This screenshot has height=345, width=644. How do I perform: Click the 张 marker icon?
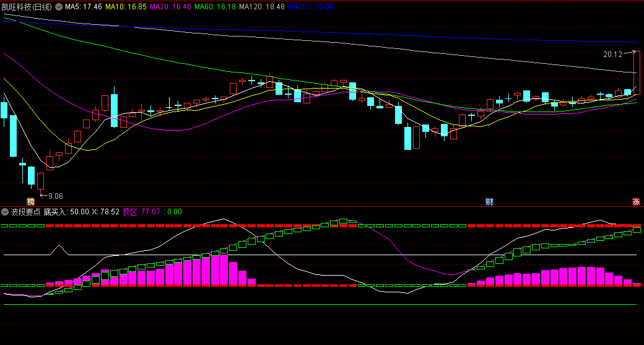(x=636, y=202)
